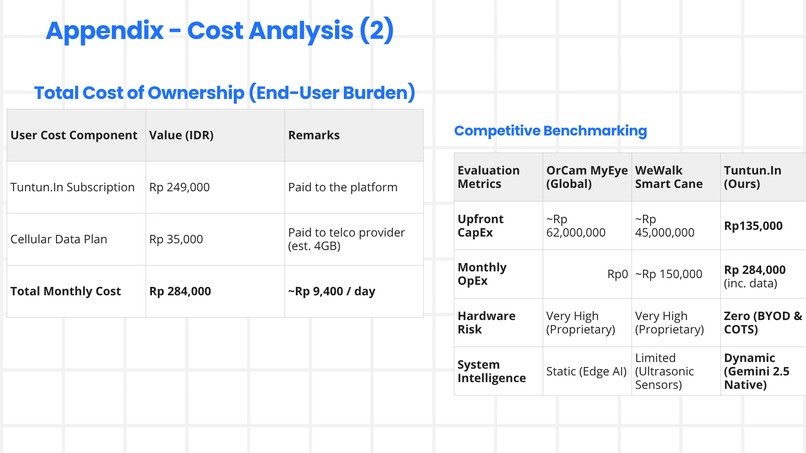Click the 'Evaluation Metrics' header cell
This screenshot has width=806, height=453.
[498, 177]
